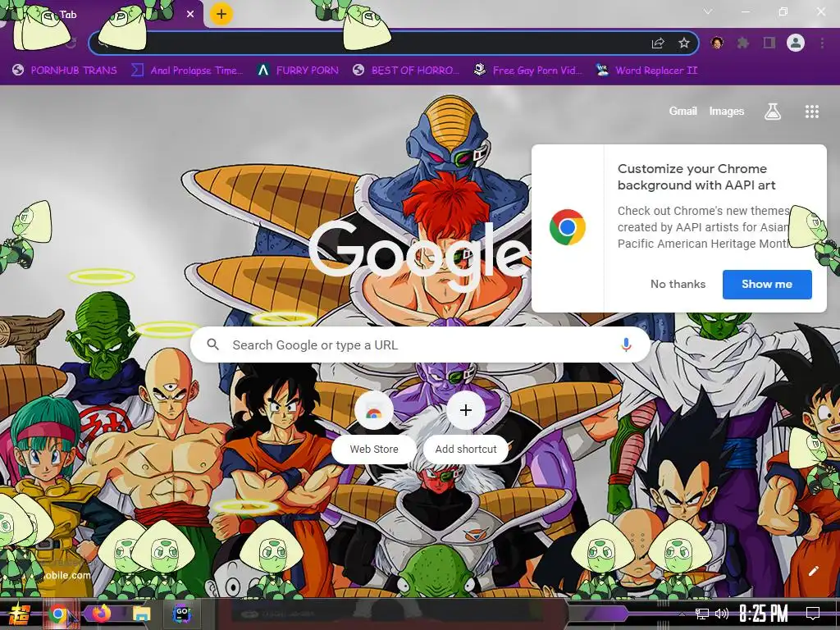Screen dimensions: 840x630
Task: Bookmark this page with the star icon
Action: tap(683, 43)
